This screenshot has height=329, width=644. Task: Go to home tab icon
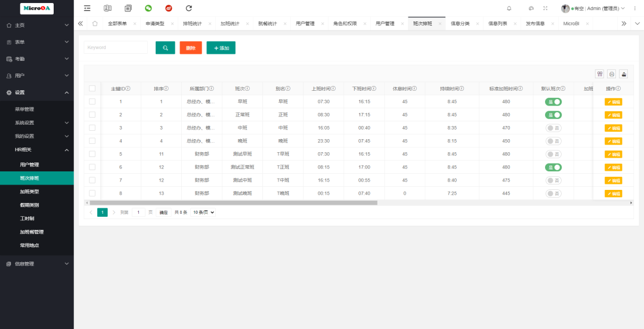click(x=95, y=23)
